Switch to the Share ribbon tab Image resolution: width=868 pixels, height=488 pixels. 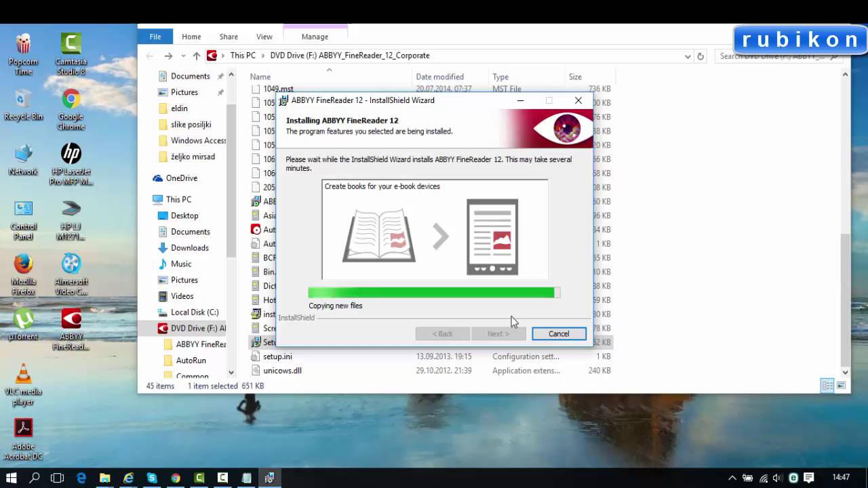(x=229, y=37)
